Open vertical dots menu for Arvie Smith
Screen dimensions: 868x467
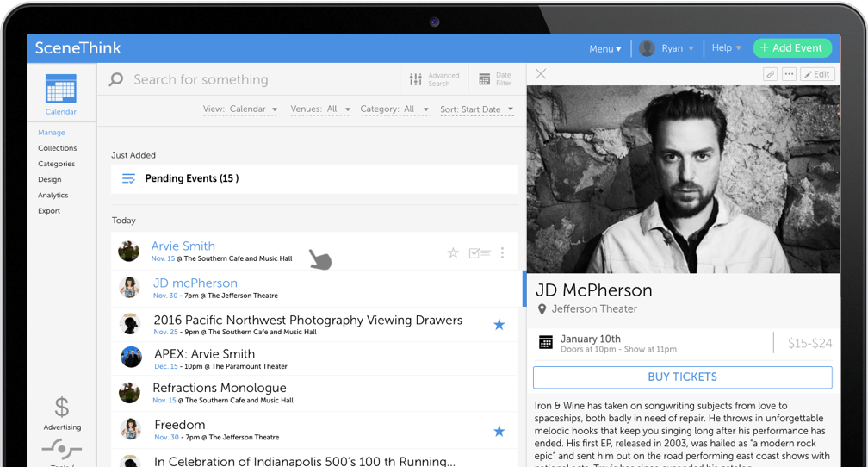click(x=502, y=253)
